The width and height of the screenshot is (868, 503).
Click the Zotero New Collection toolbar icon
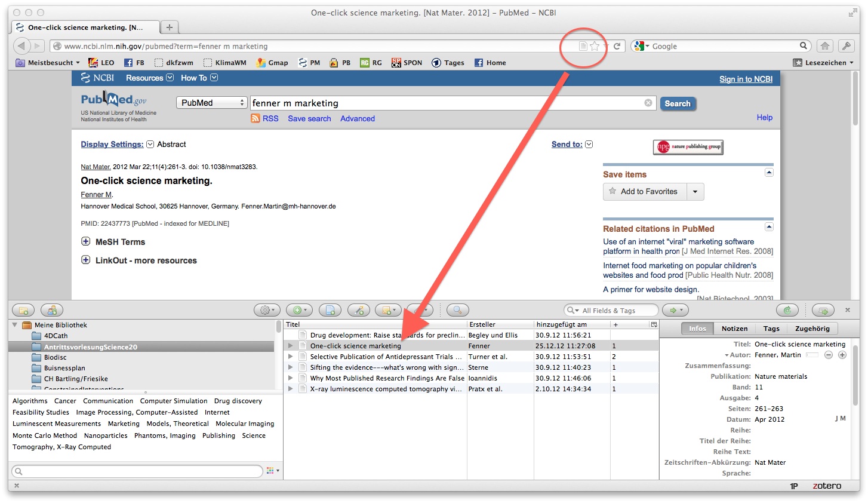click(23, 310)
